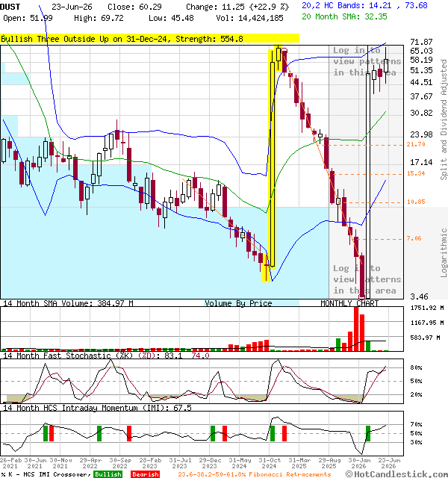Click the green Bullish legend swatch
448x478 pixels.
click(108, 474)
